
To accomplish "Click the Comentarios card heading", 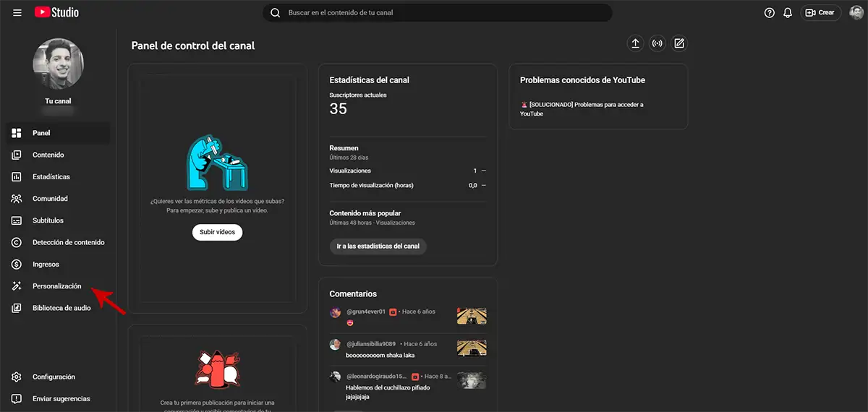I will 353,294.
